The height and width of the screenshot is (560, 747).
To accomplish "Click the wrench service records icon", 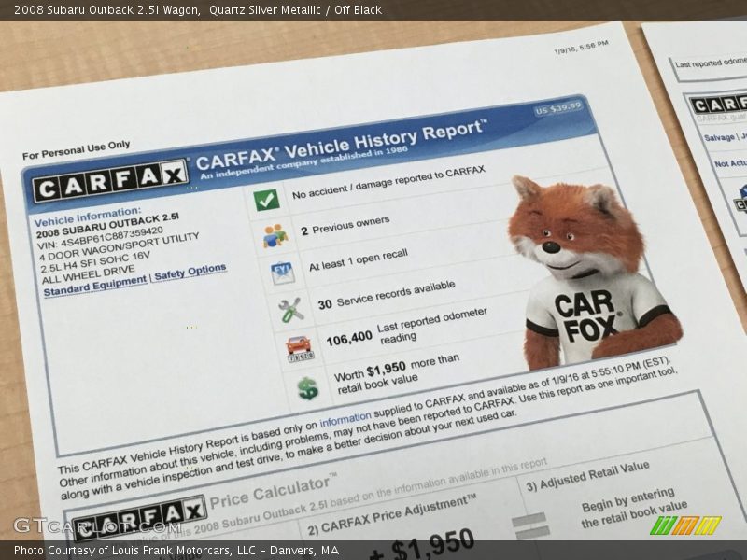I will click(291, 309).
